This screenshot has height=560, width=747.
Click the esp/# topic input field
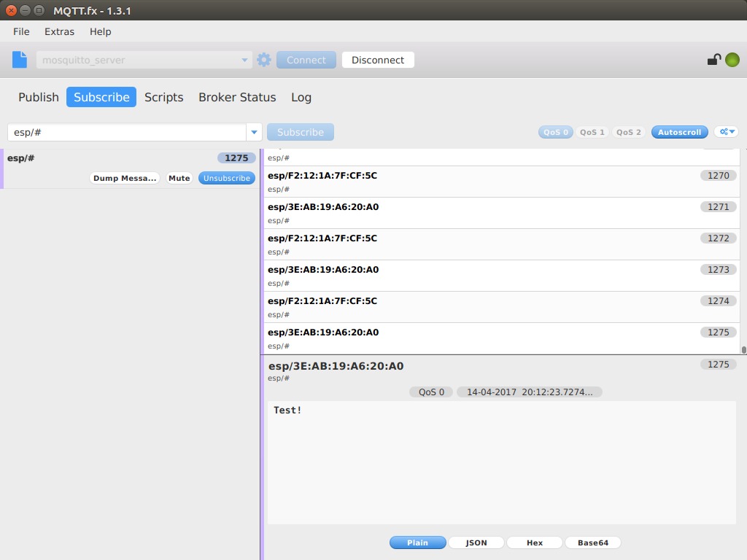[x=127, y=132]
